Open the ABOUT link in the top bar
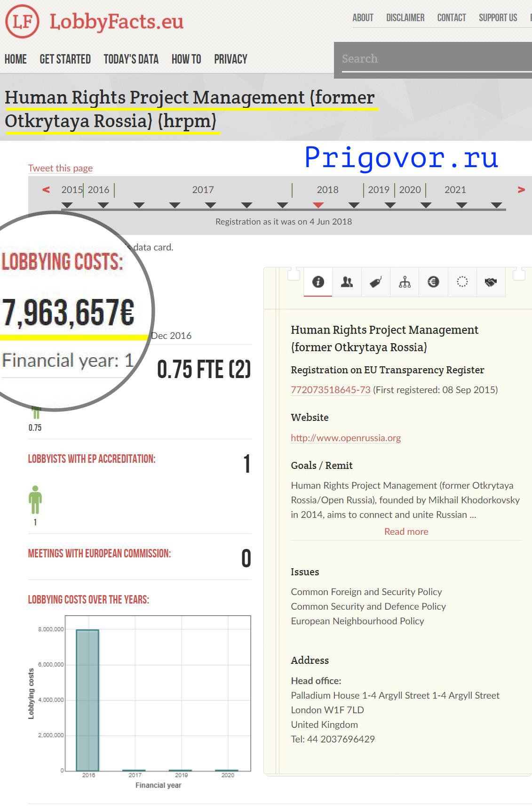 363,18
